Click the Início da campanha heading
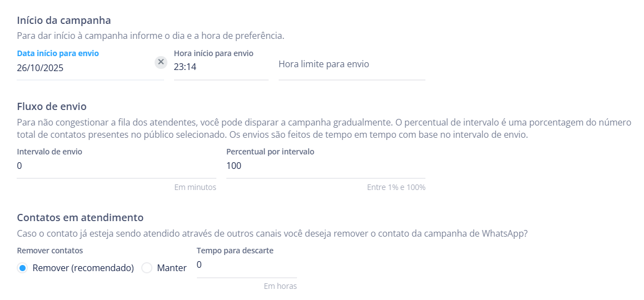Screen dimensions: 644x300 point(64,21)
